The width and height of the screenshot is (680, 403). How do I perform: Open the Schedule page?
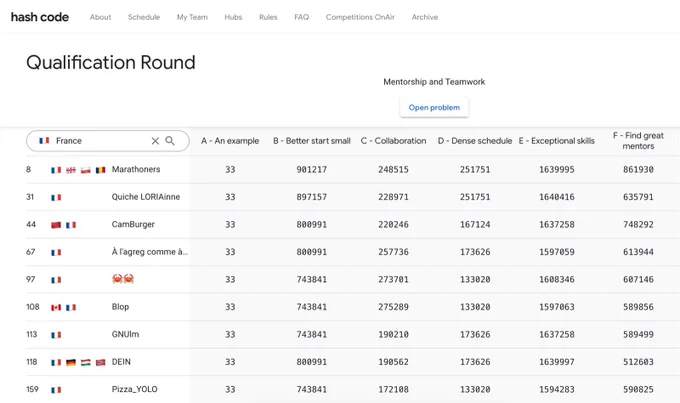coord(144,17)
